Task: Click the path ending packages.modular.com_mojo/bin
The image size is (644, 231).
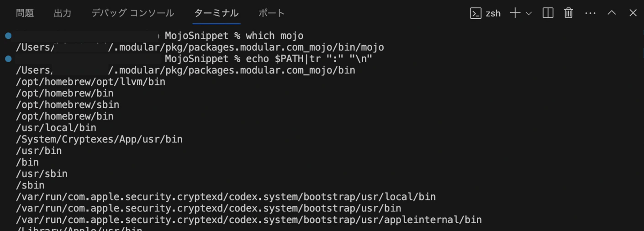Action: click(x=185, y=70)
